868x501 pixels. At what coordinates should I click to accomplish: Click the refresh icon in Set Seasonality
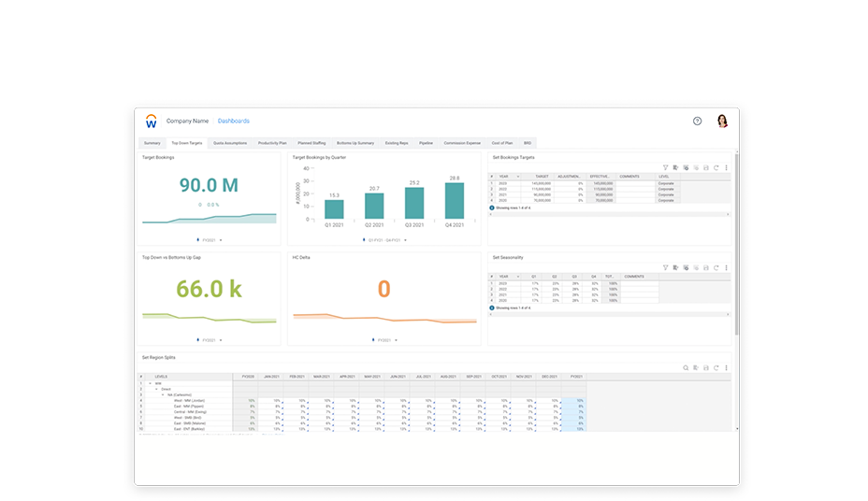point(716,267)
